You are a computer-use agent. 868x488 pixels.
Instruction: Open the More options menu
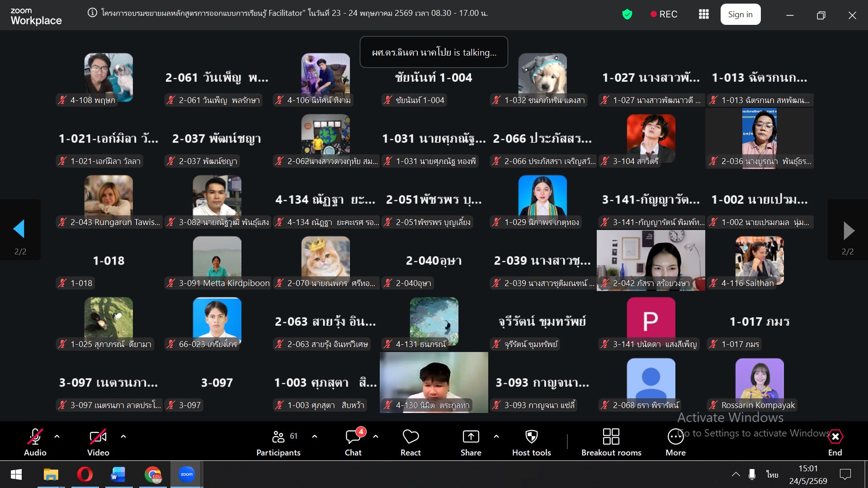pos(675,442)
